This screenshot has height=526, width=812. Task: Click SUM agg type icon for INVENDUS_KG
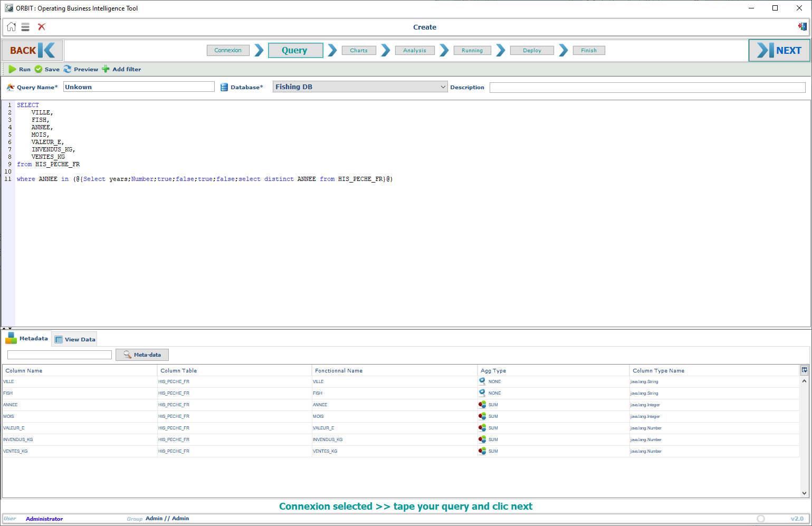pyautogui.click(x=482, y=439)
